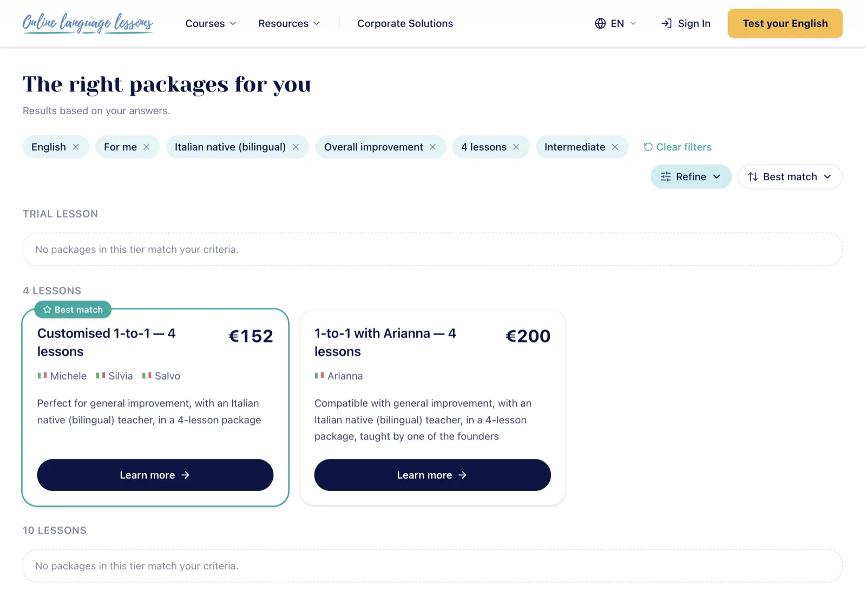Learn more about Customised 1-to-1 package
This screenshot has width=866, height=616.
(x=155, y=475)
